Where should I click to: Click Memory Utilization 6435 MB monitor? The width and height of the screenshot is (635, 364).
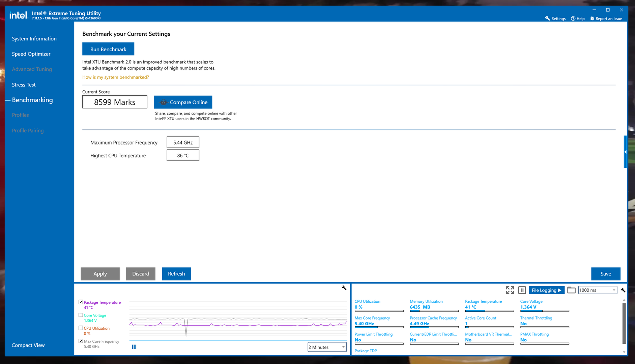click(x=434, y=305)
